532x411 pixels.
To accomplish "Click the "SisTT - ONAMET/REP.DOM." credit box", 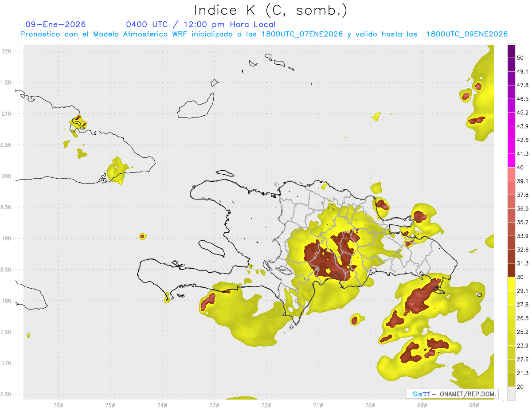I will click(452, 394).
